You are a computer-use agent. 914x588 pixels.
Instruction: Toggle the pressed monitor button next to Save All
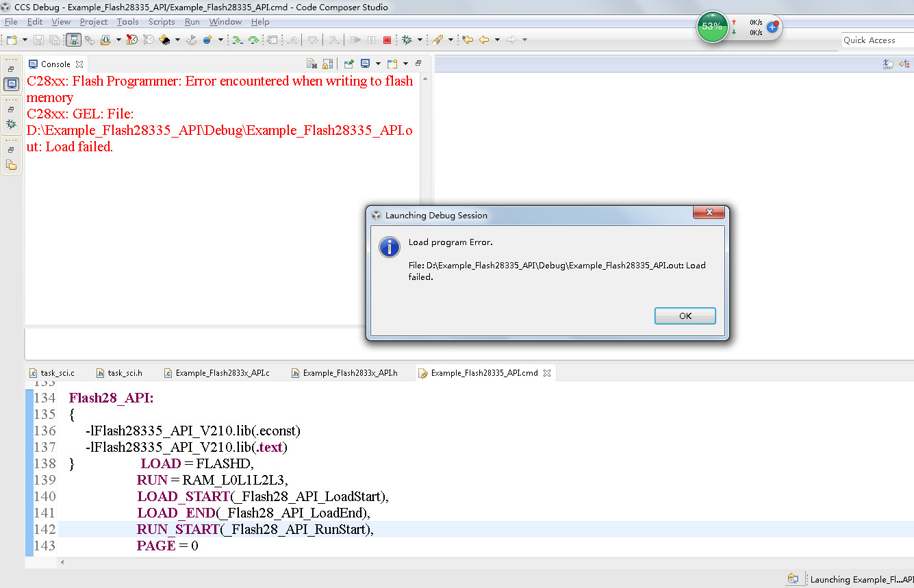(x=73, y=40)
